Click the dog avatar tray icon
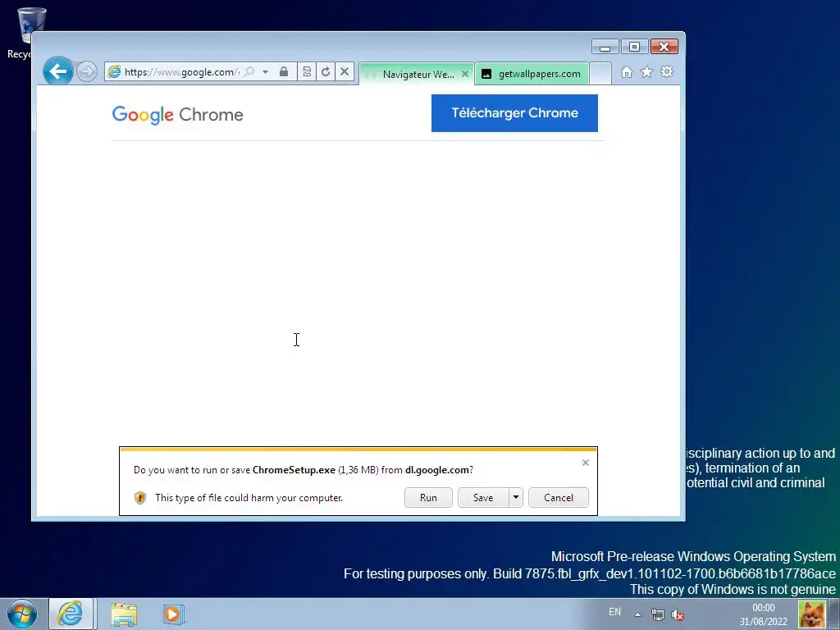Image resolution: width=840 pixels, height=630 pixels. [x=811, y=614]
